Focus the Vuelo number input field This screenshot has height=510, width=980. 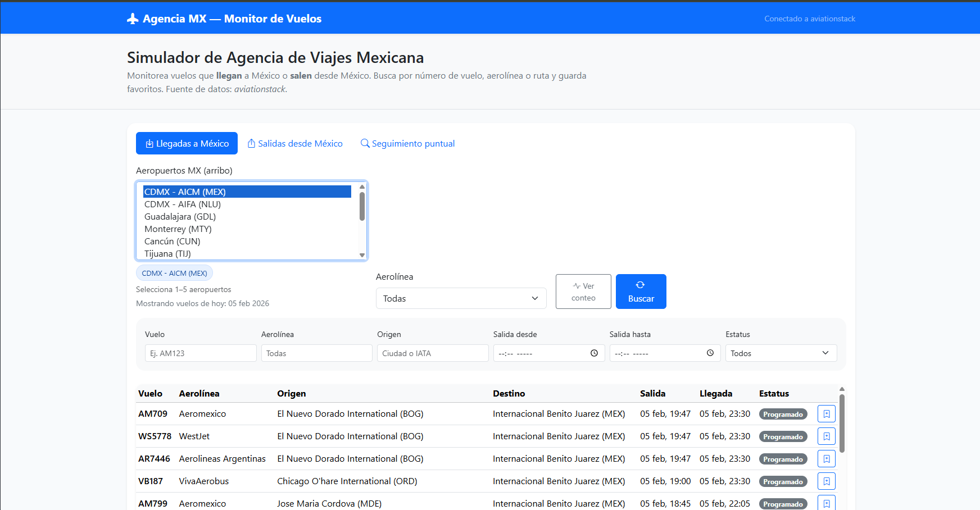(x=201, y=353)
